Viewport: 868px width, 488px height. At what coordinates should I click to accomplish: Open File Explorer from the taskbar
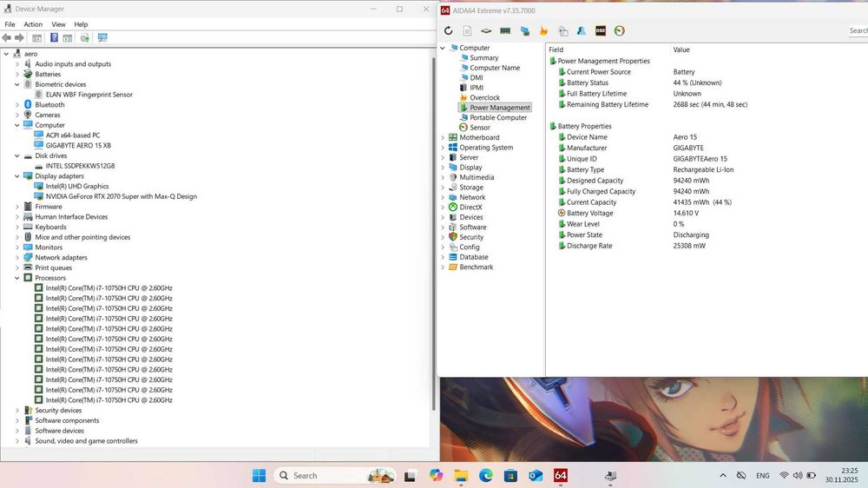[x=461, y=475]
